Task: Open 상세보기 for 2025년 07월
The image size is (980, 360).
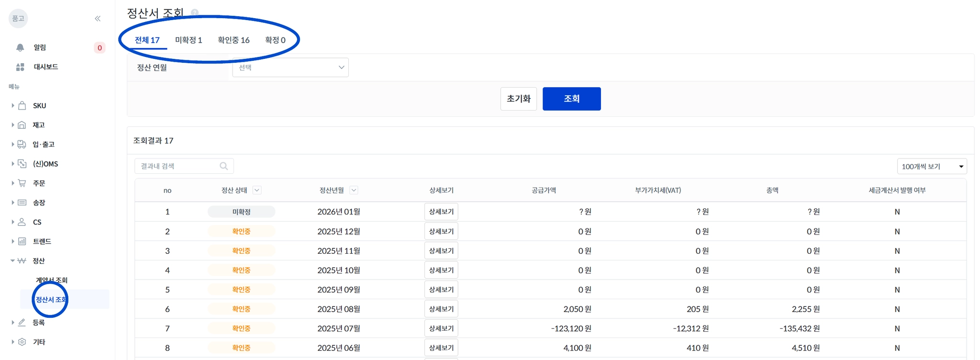Action: (441, 328)
